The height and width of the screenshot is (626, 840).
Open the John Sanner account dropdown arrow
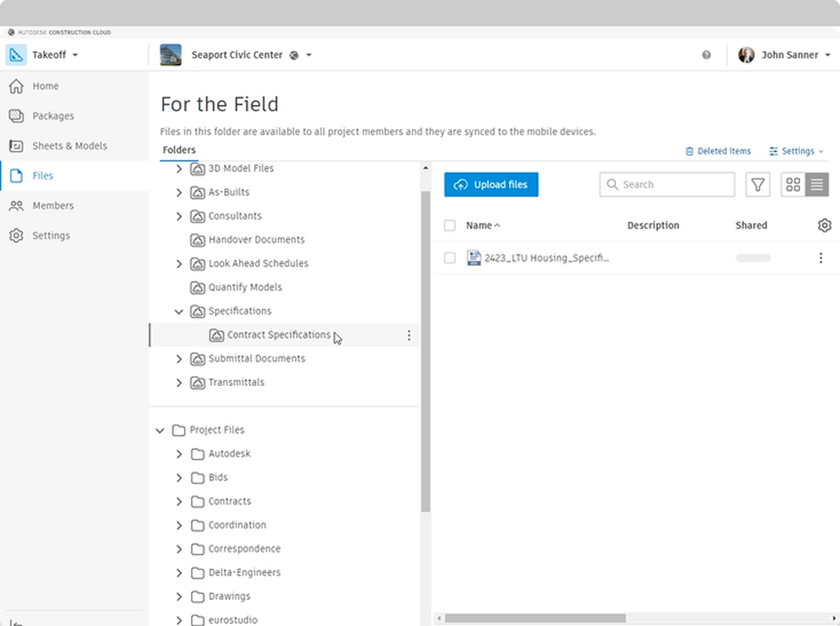828,55
